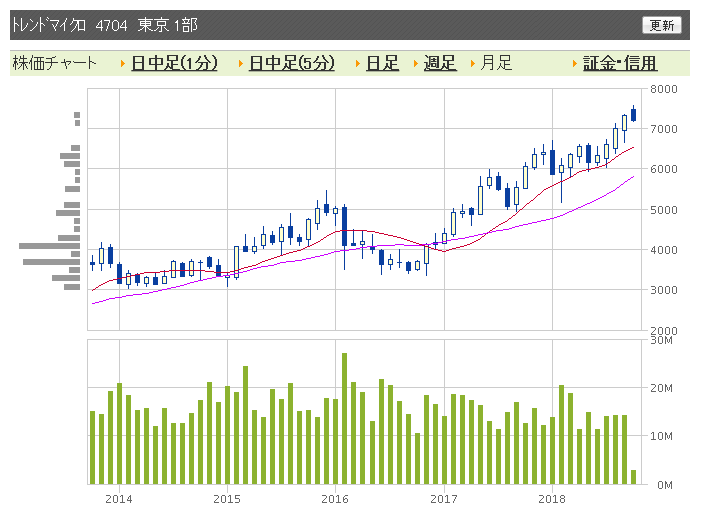This screenshot has height=530, width=701.
Task: Switch to the 週足 weekly chart
Action: tap(439, 63)
